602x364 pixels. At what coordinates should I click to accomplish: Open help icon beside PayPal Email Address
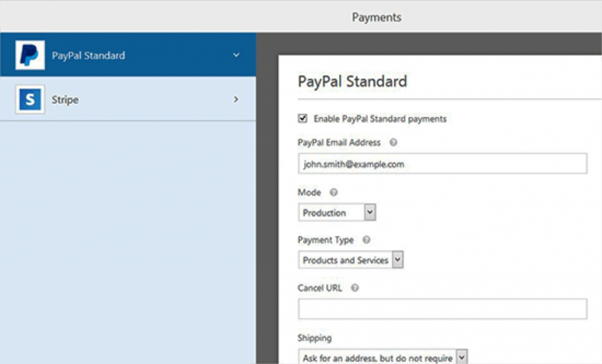coord(393,142)
